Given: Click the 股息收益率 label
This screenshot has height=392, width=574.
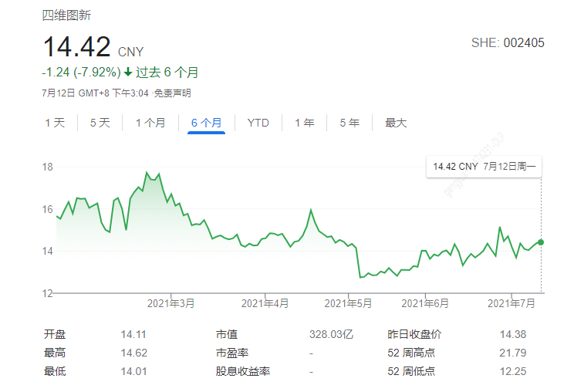Looking at the screenshot, I should tap(243, 371).
